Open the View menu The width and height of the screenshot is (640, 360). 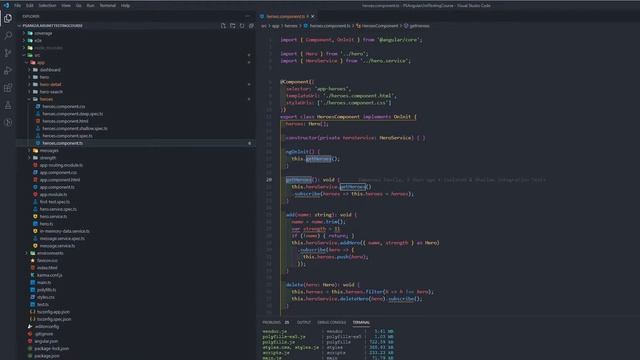click(66, 6)
